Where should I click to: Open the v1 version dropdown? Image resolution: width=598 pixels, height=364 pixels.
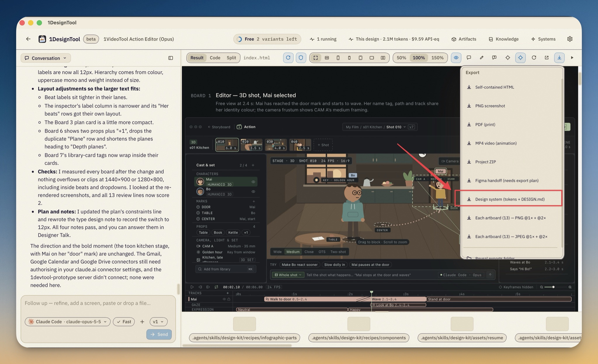pos(159,321)
